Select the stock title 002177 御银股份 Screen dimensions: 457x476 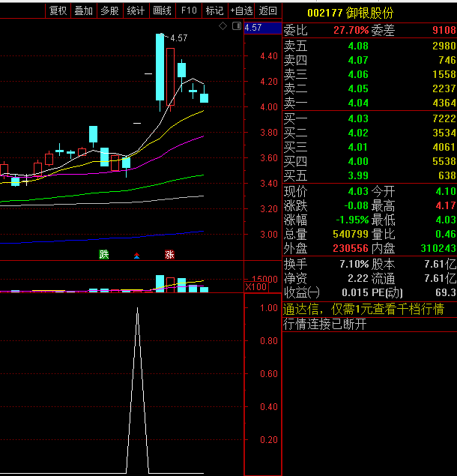[x=350, y=13]
